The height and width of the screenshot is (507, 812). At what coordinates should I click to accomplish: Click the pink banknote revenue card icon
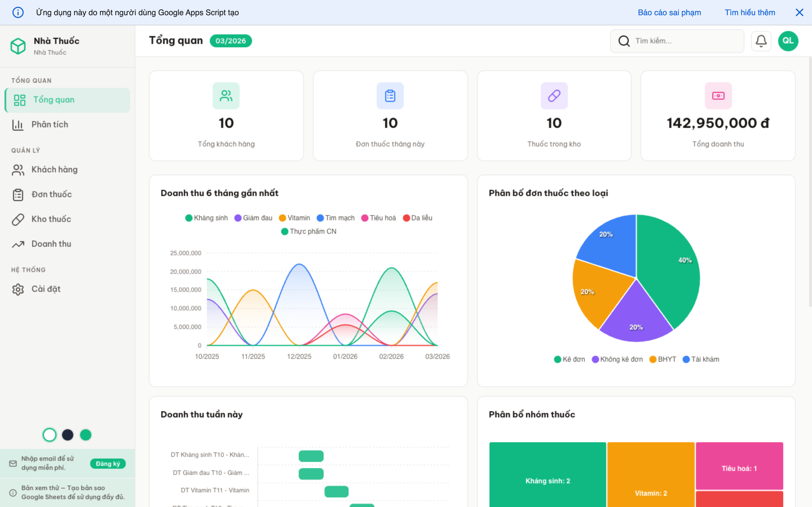coord(718,96)
